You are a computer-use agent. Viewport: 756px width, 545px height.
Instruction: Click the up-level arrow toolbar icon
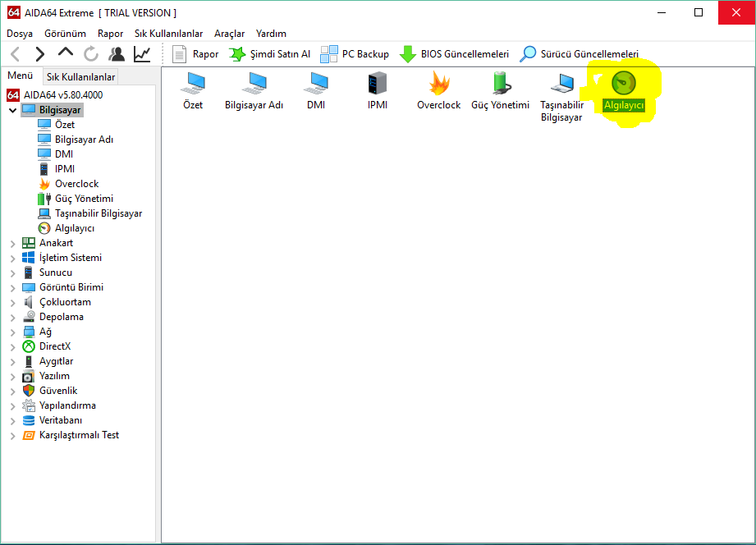(x=65, y=52)
